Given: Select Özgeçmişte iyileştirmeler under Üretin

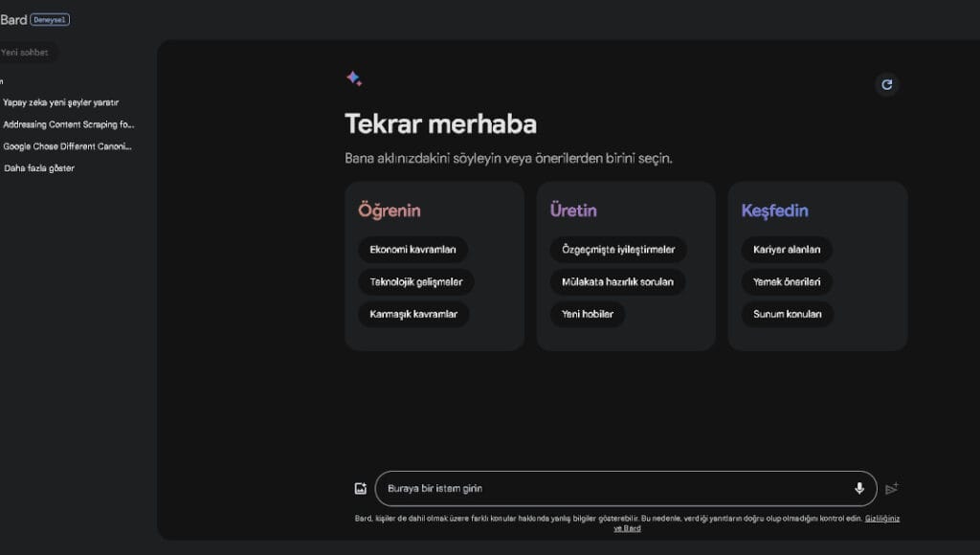Looking at the screenshot, I should [616, 250].
